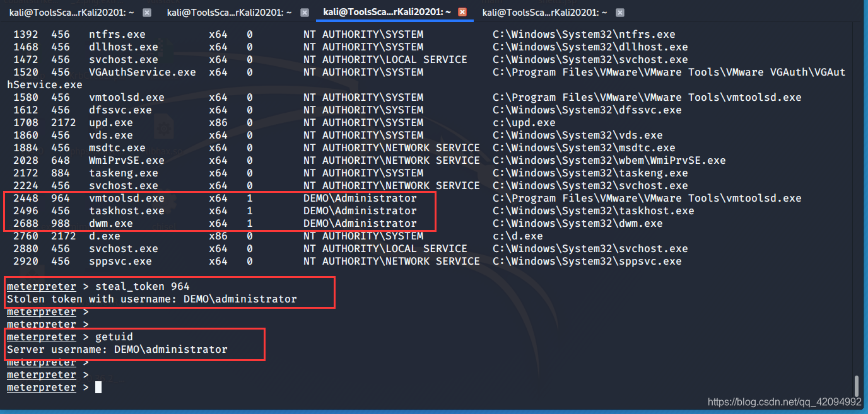Click the path c:\d.exe
Screen dimensions: 868x414
pyautogui.click(x=518, y=236)
